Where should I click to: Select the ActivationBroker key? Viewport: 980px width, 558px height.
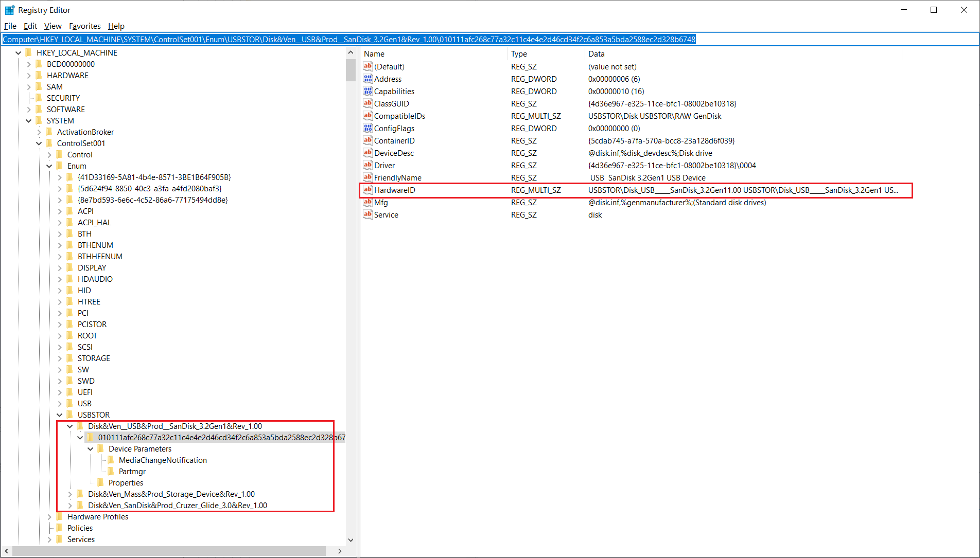click(x=85, y=132)
